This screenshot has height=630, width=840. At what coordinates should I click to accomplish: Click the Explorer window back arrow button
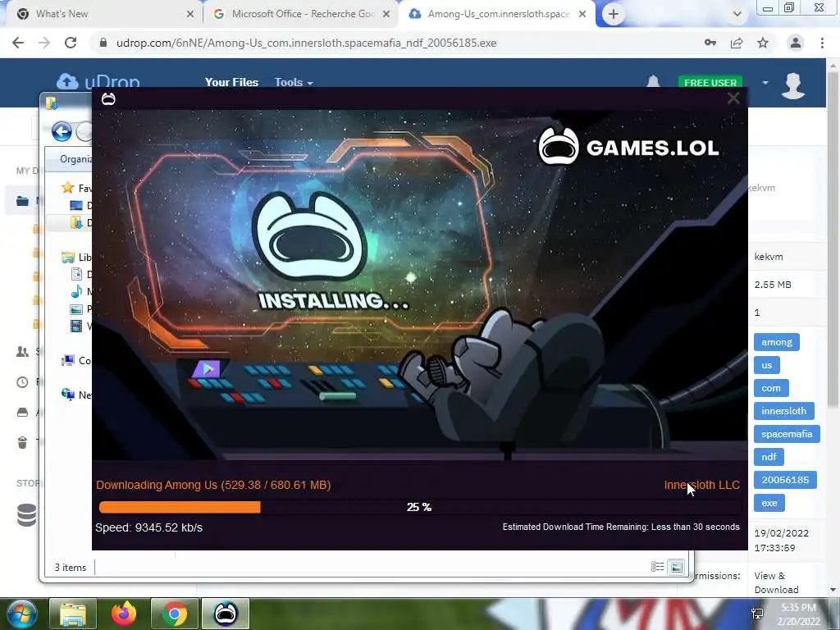pos(62,131)
